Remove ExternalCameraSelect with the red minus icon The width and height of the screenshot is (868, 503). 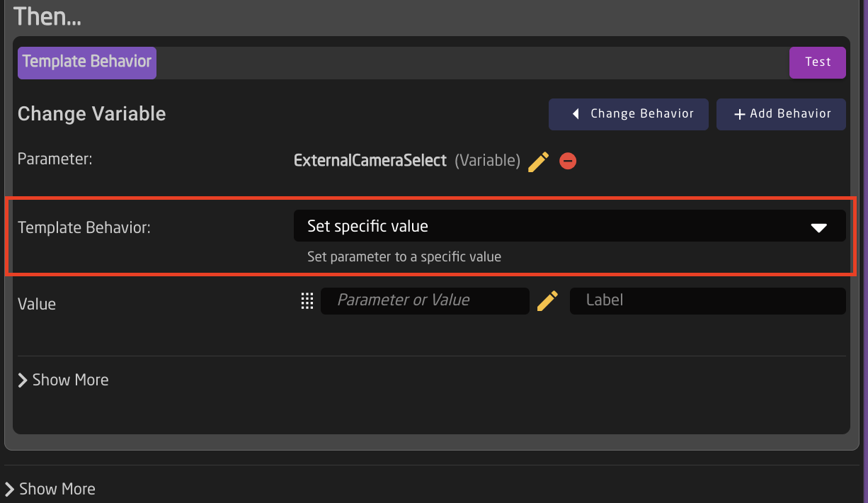[568, 162]
